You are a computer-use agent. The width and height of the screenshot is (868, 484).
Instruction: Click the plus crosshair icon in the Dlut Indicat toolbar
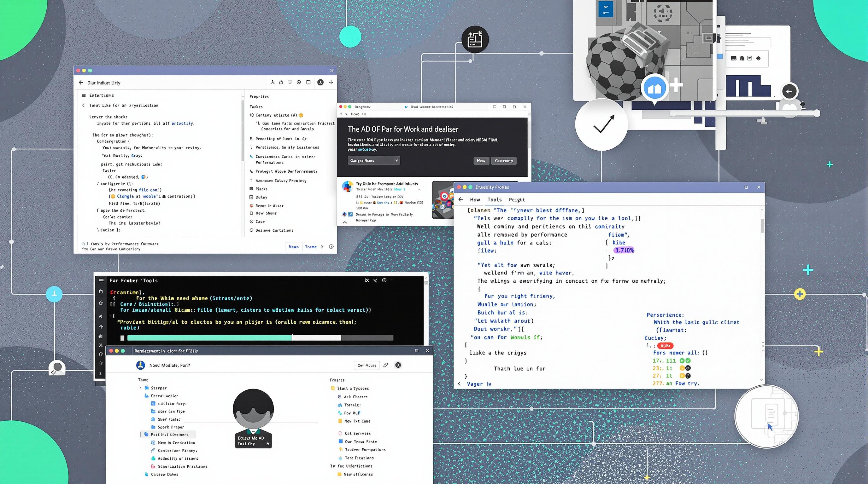click(x=331, y=82)
